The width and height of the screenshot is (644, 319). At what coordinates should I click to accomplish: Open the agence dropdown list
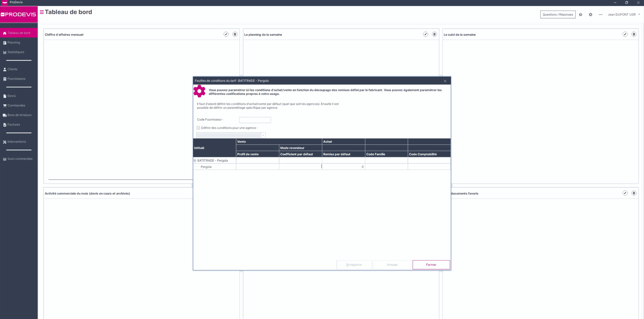263,135
